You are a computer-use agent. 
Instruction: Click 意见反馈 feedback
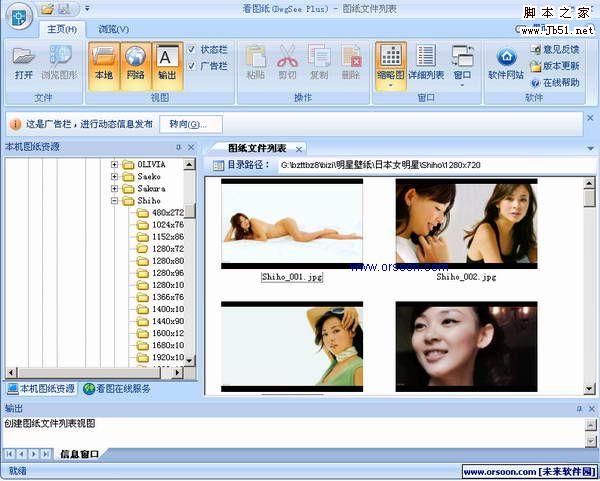pyautogui.click(x=554, y=49)
